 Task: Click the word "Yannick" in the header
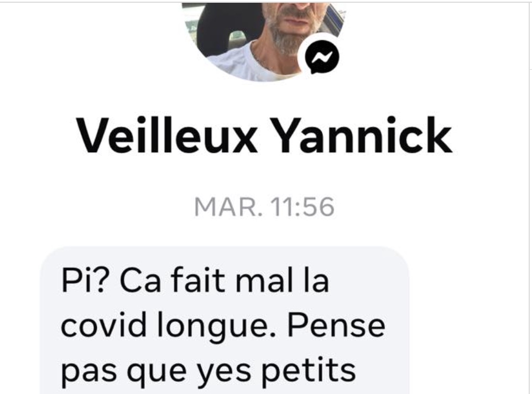(362, 136)
